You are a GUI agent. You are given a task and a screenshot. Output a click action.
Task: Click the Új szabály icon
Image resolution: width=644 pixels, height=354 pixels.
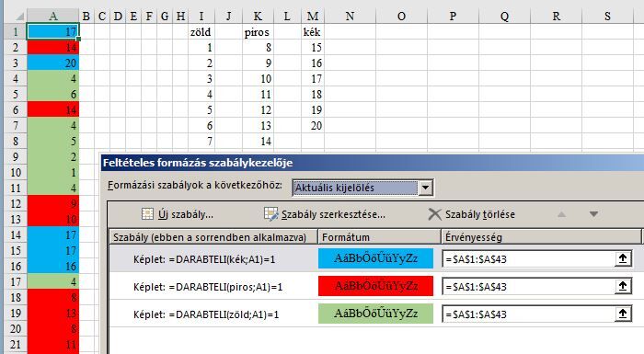click(x=147, y=214)
